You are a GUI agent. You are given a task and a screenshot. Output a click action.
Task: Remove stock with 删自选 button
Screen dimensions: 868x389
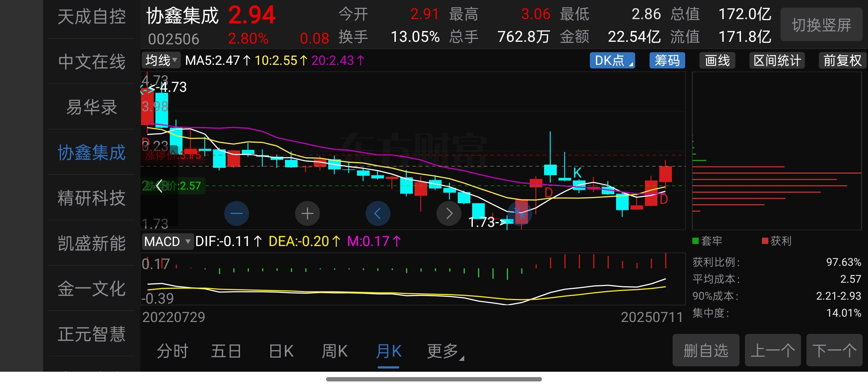pos(706,350)
